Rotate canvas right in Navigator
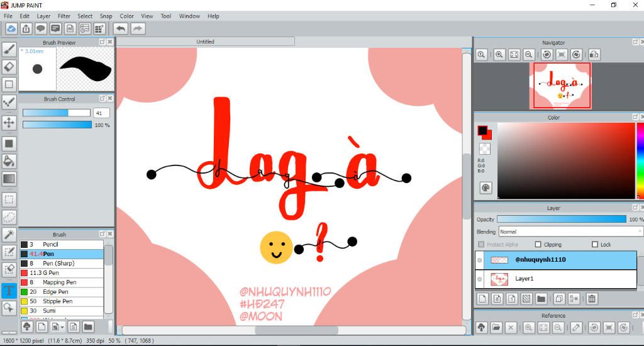The image size is (644, 346). point(576,54)
